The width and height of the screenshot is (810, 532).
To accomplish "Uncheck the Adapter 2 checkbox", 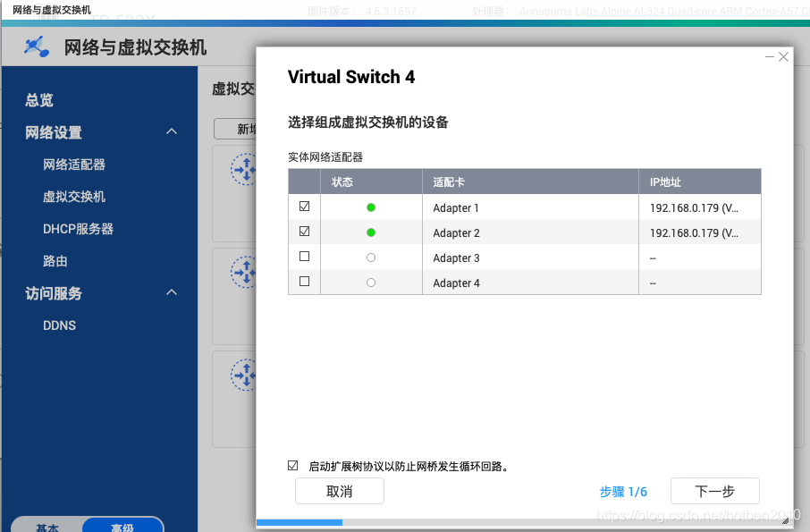I will pos(304,232).
